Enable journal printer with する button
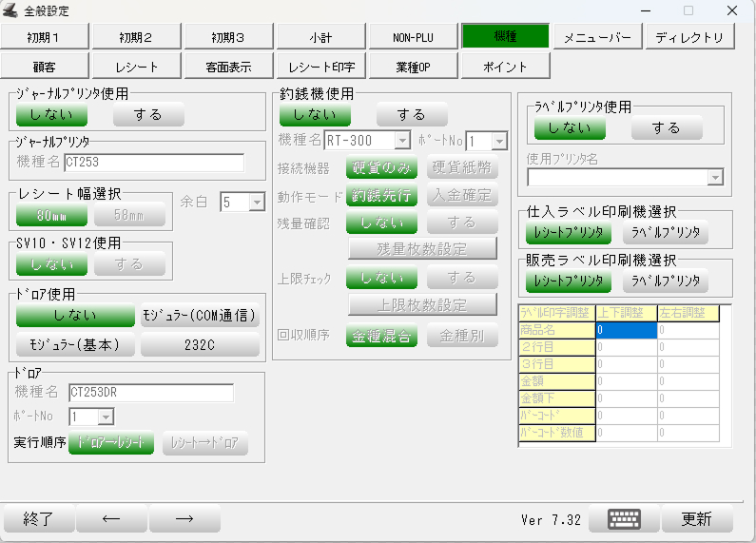 tap(148, 115)
